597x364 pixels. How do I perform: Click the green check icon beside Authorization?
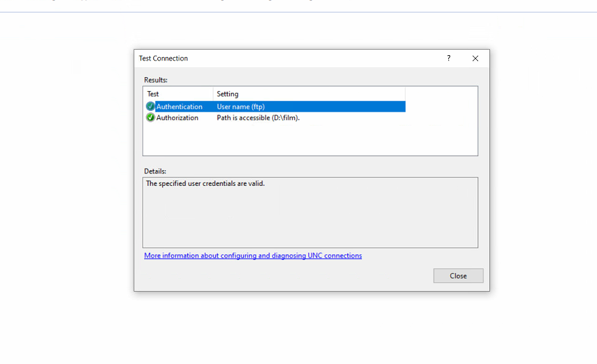point(151,118)
